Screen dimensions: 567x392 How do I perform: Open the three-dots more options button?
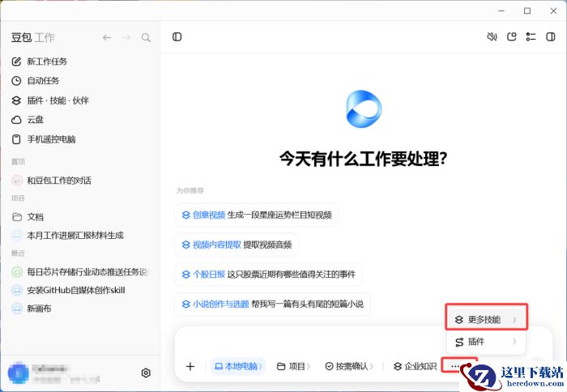(x=455, y=366)
